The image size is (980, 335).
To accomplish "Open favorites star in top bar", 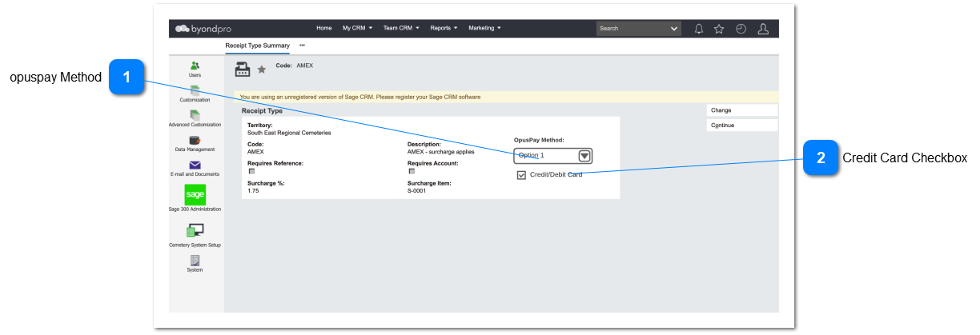I will (x=719, y=29).
